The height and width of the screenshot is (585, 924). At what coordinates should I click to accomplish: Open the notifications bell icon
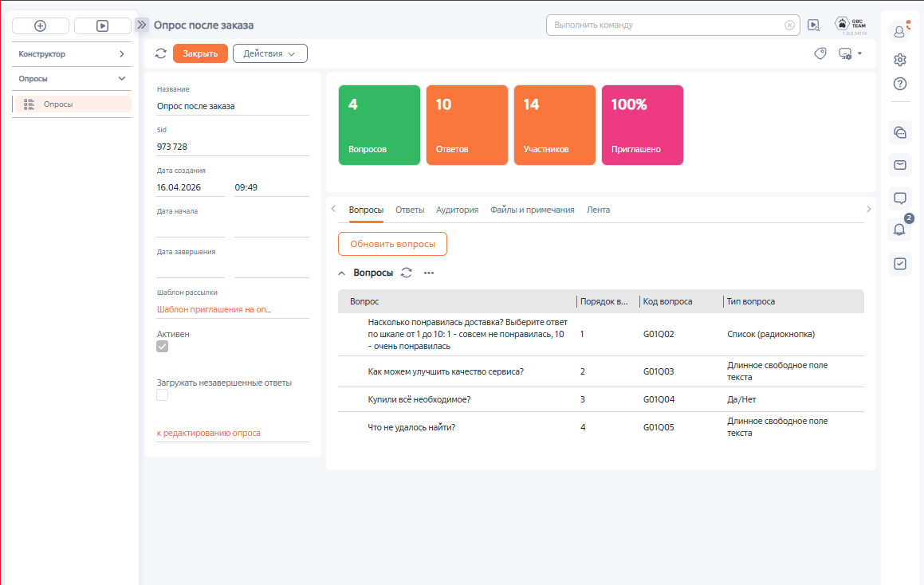pyautogui.click(x=900, y=230)
